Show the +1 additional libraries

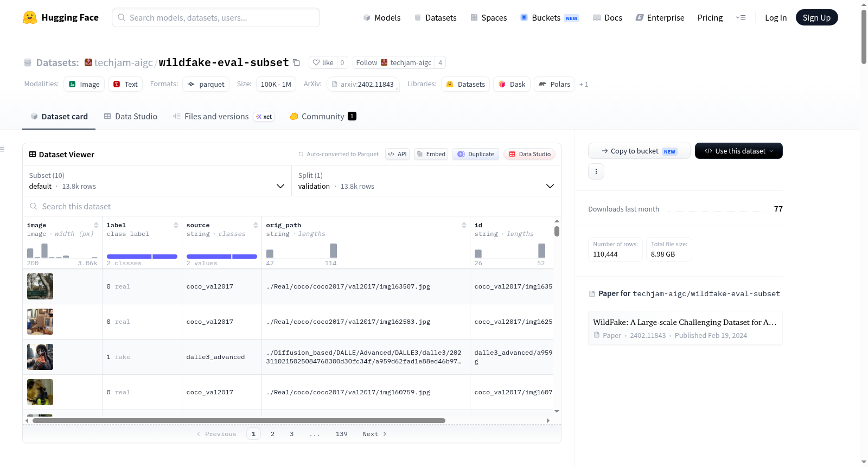click(584, 85)
